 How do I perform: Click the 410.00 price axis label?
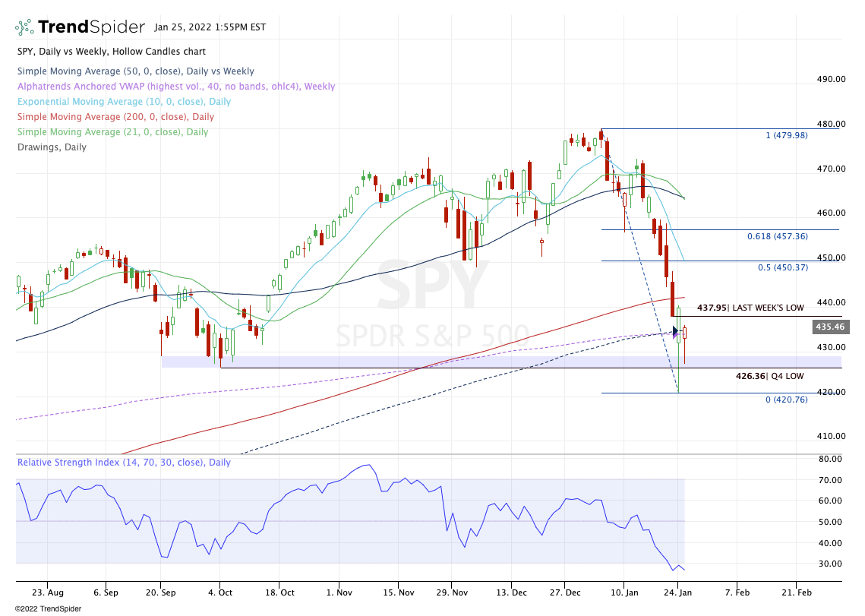831,436
